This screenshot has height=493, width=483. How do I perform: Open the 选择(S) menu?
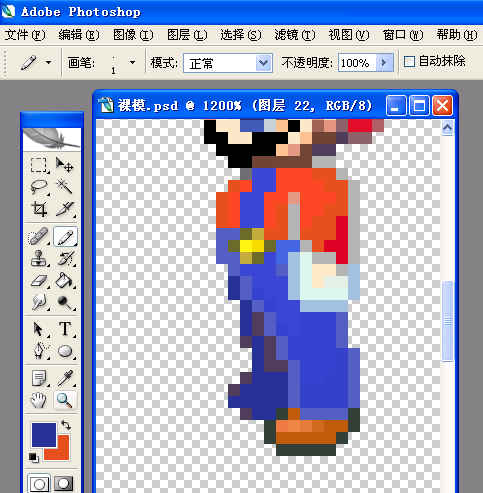tap(241, 35)
